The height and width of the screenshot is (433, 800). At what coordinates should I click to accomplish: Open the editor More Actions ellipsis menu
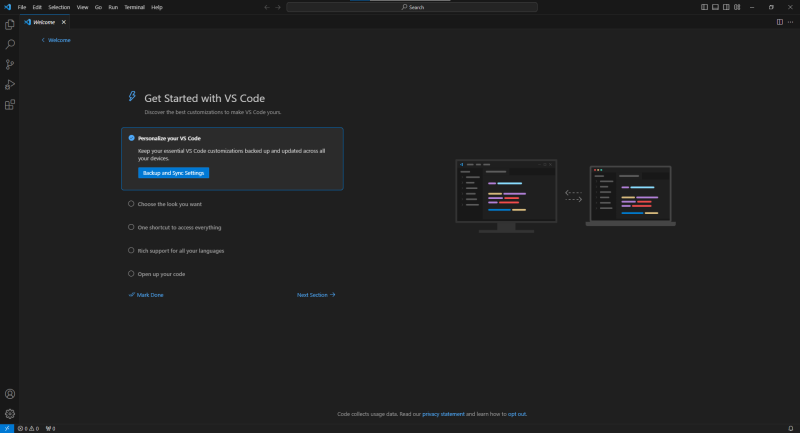(790, 22)
